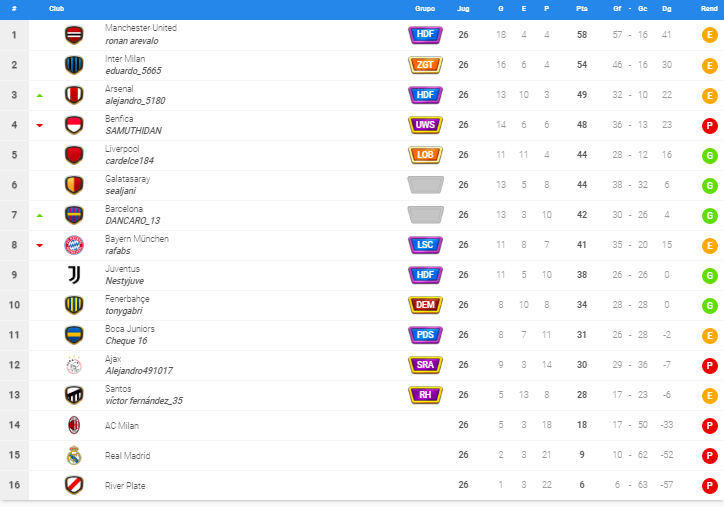724x507 pixels.
Task: Click manager name ronan arevalo
Action: click(132, 41)
